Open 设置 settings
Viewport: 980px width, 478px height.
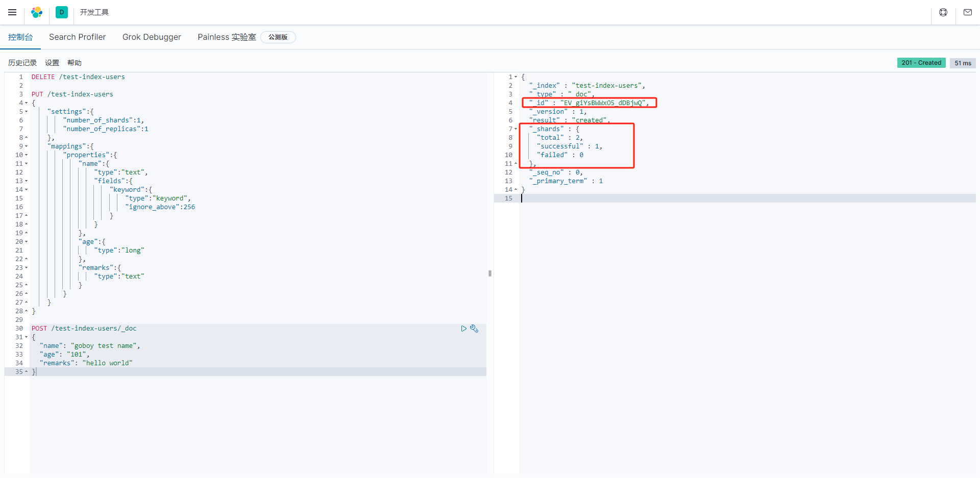[x=52, y=63]
